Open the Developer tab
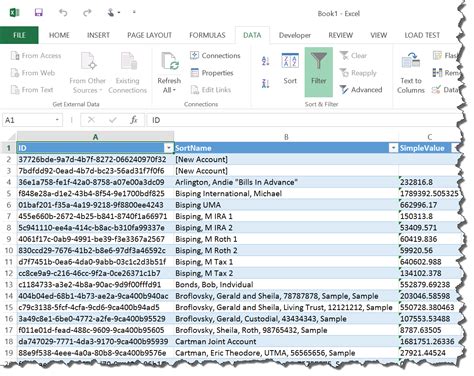The image size is (474, 376). point(295,35)
